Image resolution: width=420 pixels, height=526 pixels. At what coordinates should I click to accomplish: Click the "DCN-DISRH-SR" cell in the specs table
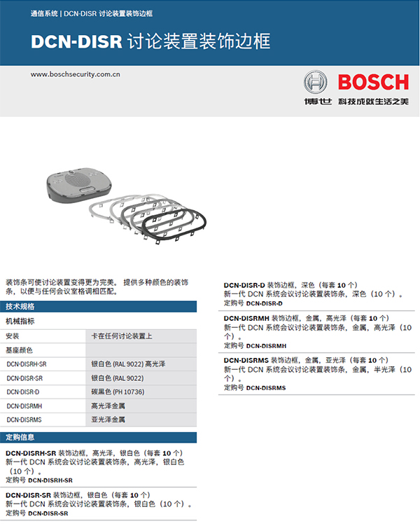[43, 364]
